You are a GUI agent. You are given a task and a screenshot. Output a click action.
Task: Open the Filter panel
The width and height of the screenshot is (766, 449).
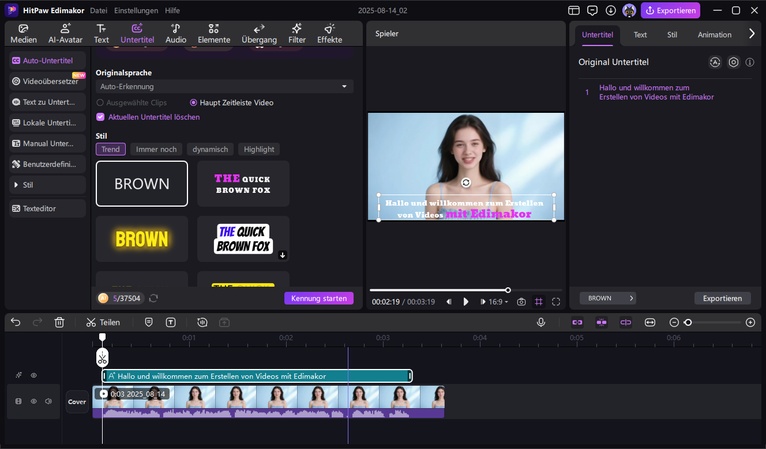pos(297,34)
